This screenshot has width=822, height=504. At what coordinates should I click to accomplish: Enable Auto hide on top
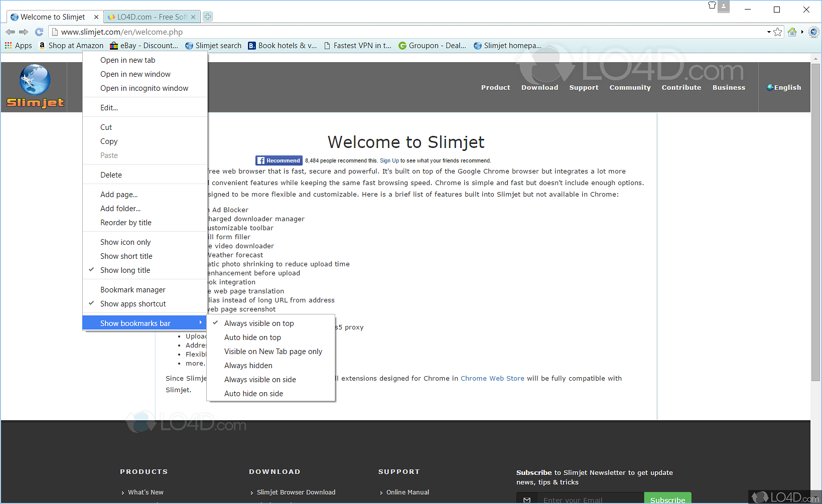tap(252, 337)
